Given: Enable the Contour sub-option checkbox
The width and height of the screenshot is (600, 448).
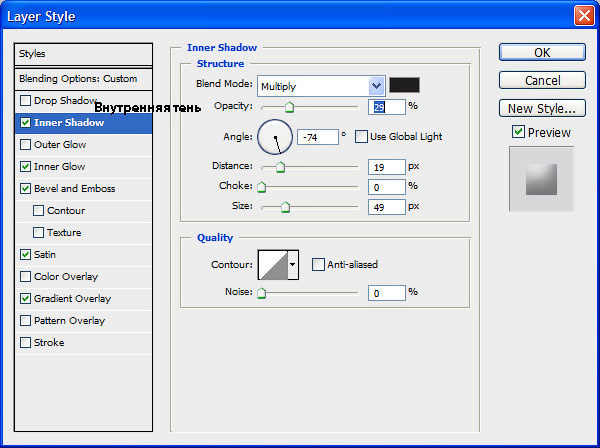Looking at the screenshot, I should (x=38, y=210).
